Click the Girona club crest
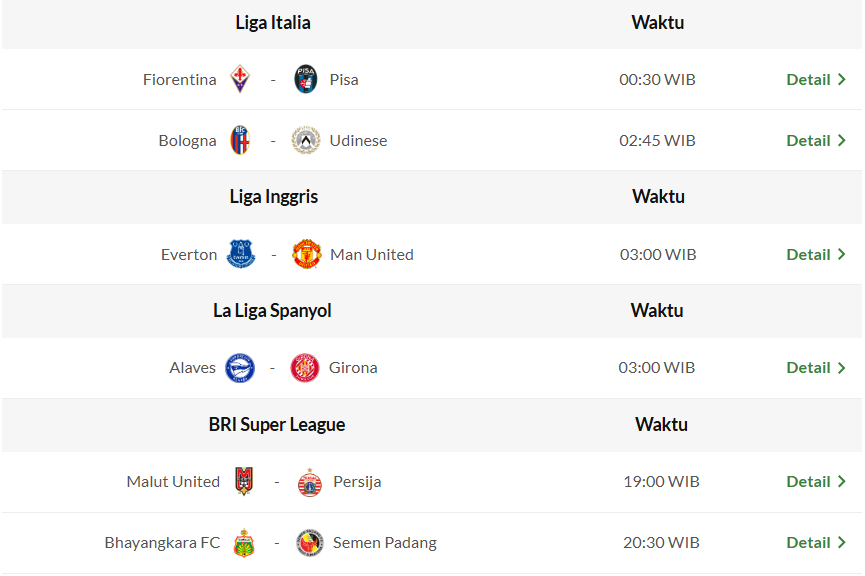This screenshot has width=865, height=576. (305, 368)
